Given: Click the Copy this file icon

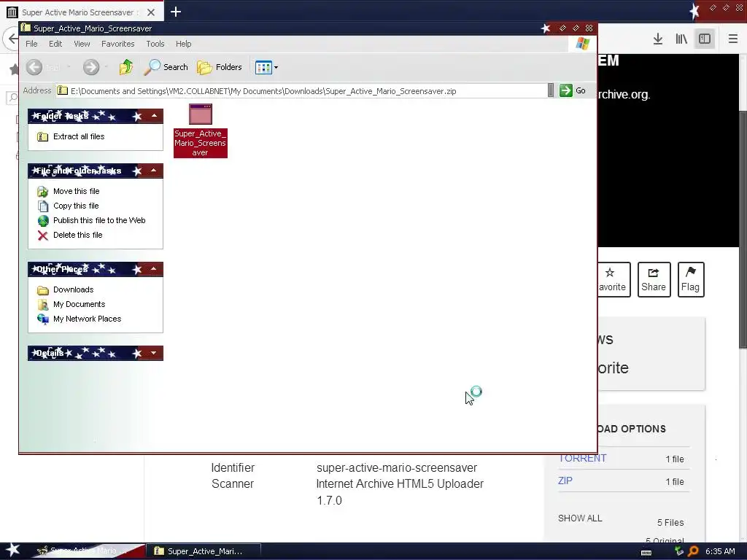Looking at the screenshot, I should [x=43, y=206].
